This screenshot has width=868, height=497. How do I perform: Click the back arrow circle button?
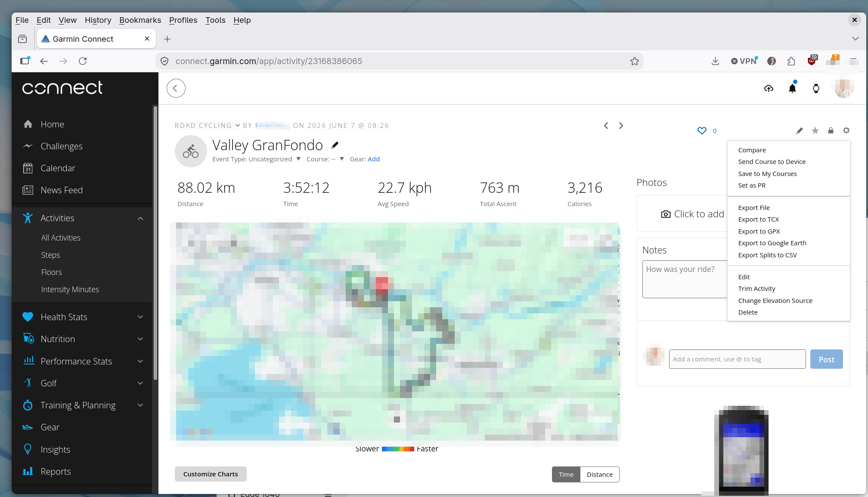point(176,88)
